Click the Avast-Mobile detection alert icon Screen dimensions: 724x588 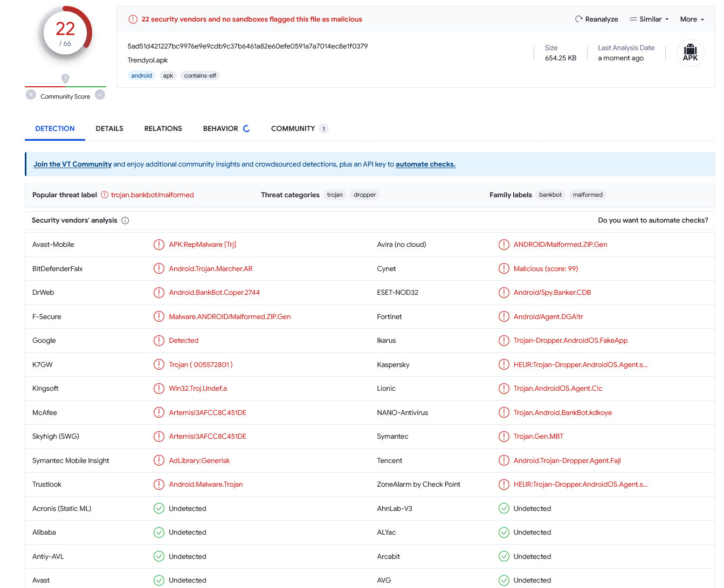159,245
